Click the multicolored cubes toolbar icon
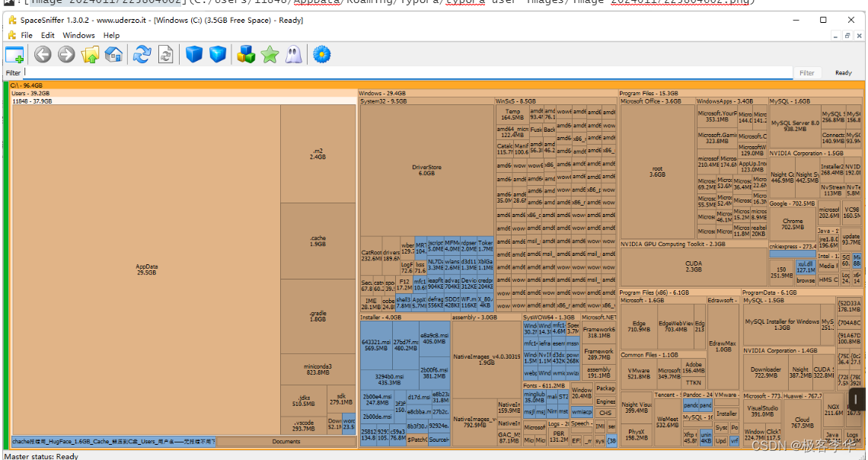The width and height of the screenshot is (868, 460). (246, 54)
